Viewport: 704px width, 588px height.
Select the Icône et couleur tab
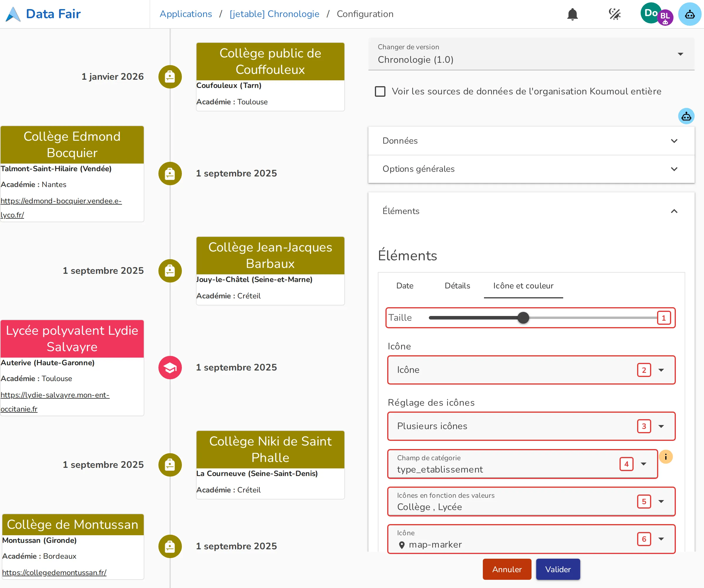(x=523, y=286)
